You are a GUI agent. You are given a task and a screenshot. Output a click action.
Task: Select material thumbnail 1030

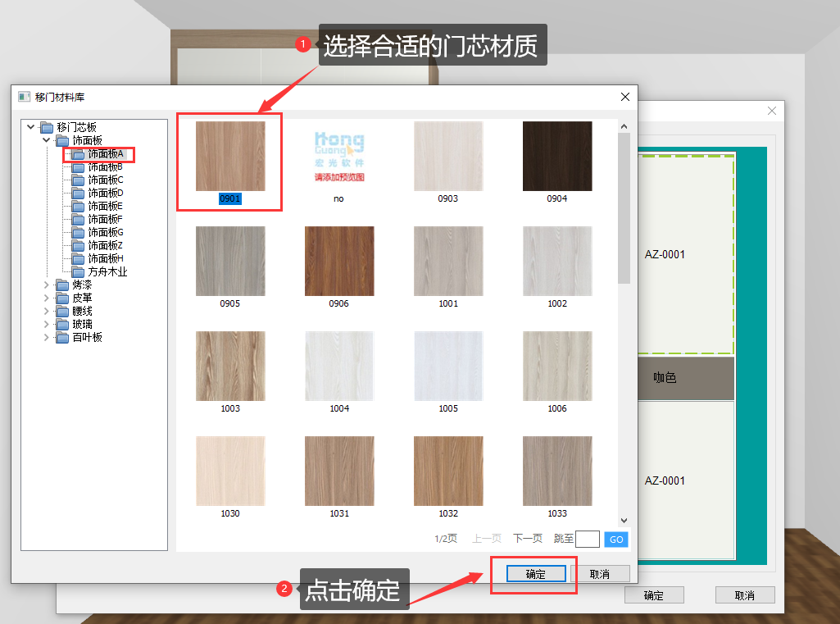(x=230, y=471)
